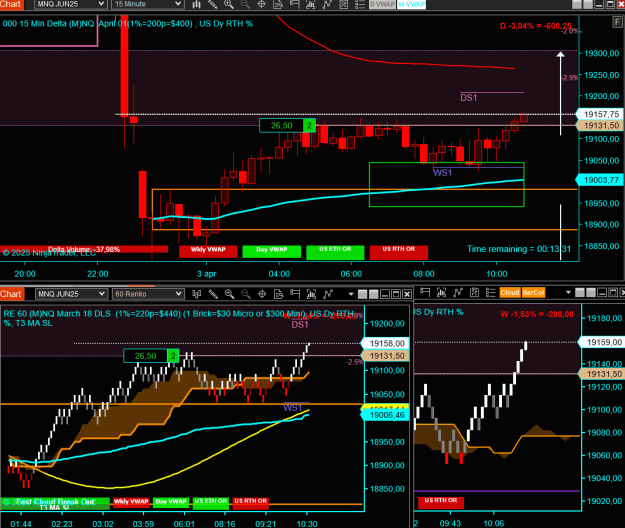Expand toolbar overflow arrow in bottom-right chart
The width and height of the screenshot is (625, 528).
click(x=568, y=293)
